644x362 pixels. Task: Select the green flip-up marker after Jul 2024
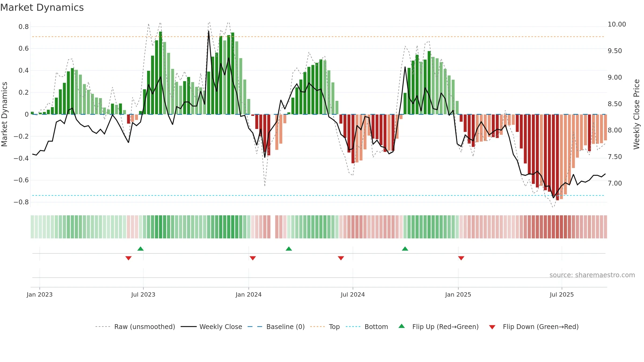click(405, 249)
